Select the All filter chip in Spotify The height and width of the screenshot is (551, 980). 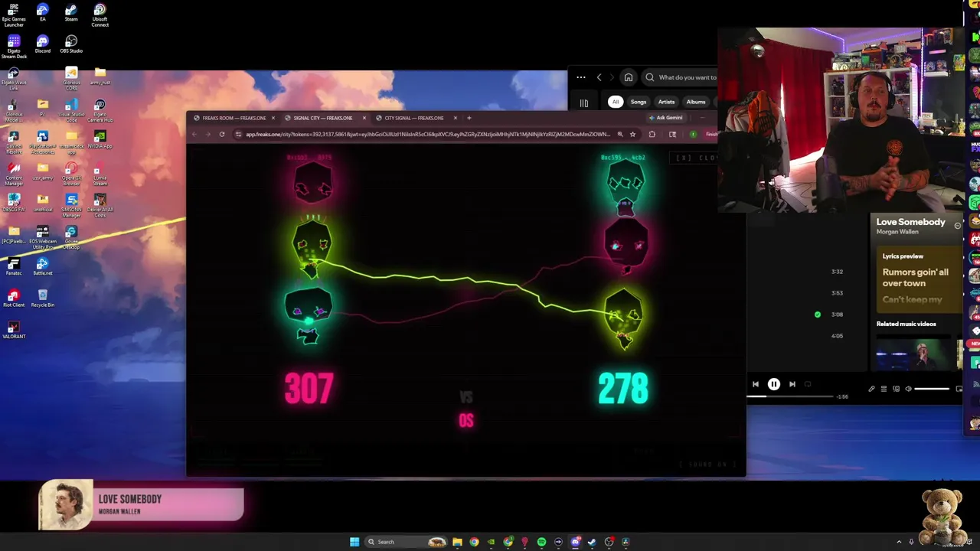615,102
